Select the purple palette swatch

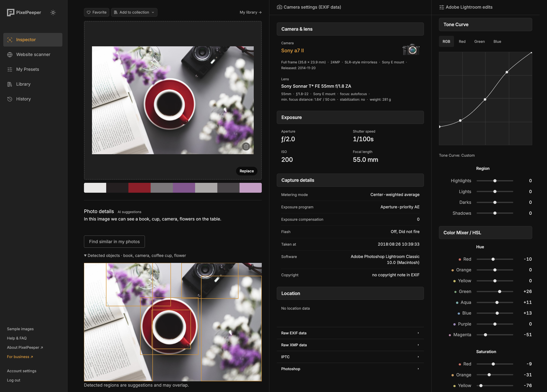[184, 188]
